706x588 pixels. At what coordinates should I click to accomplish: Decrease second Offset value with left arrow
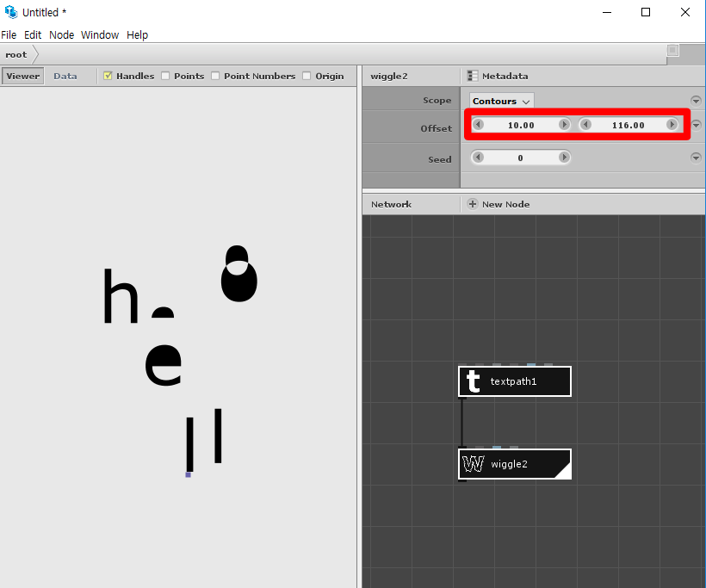[x=585, y=125]
